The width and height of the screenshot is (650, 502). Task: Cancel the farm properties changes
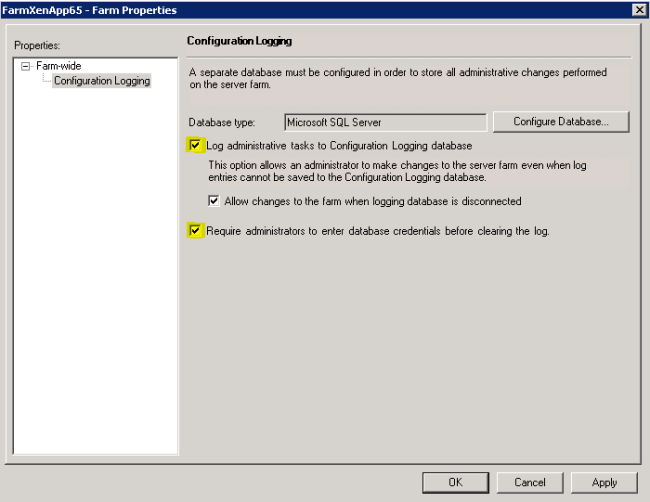click(x=530, y=482)
